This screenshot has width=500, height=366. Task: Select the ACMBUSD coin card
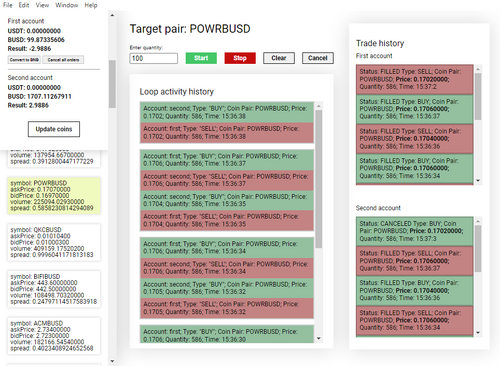click(x=54, y=336)
